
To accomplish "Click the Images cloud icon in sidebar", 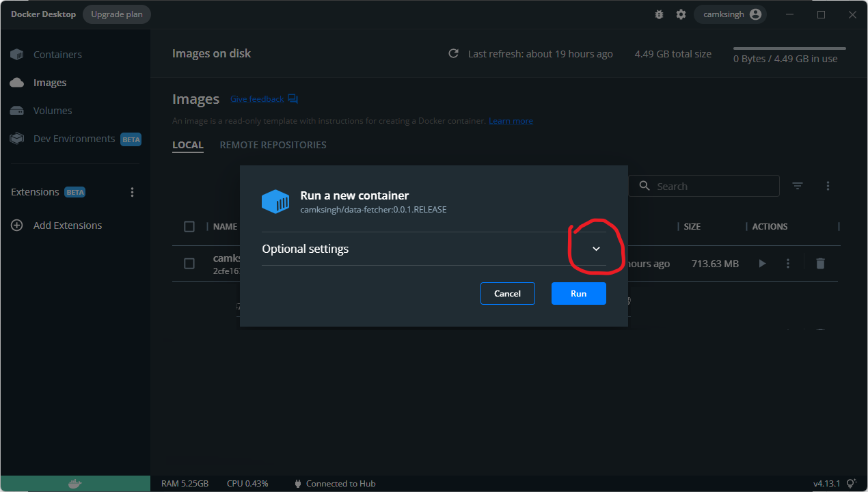I will click(x=16, y=83).
